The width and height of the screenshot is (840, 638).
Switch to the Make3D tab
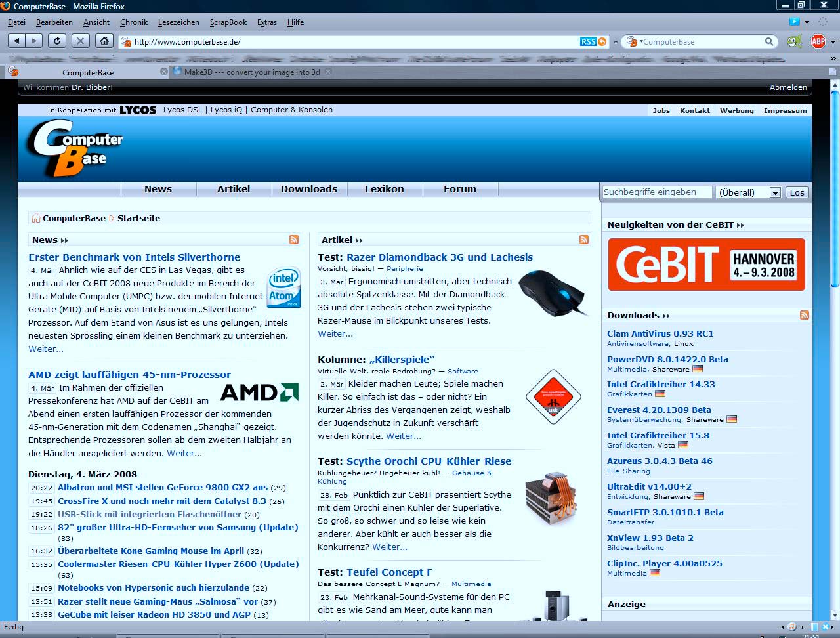click(x=252, y=72)
